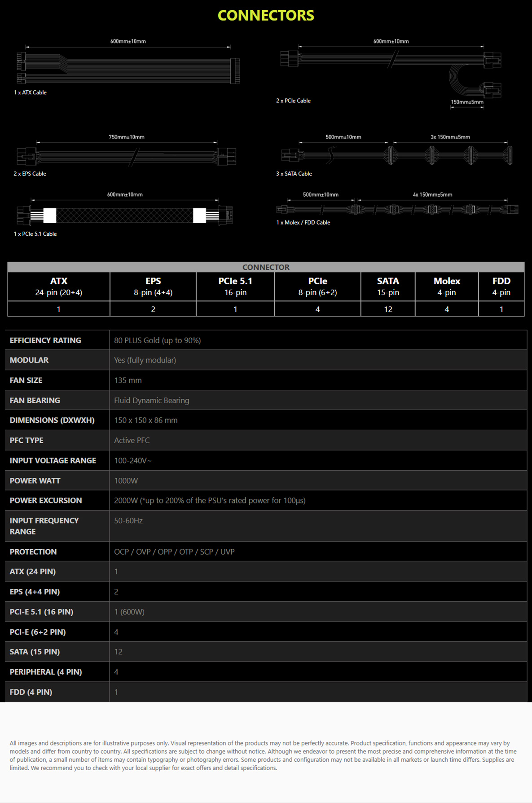
Task: Click the PROTECTION row value OCP / OVP list
Action: coord(174,552)
